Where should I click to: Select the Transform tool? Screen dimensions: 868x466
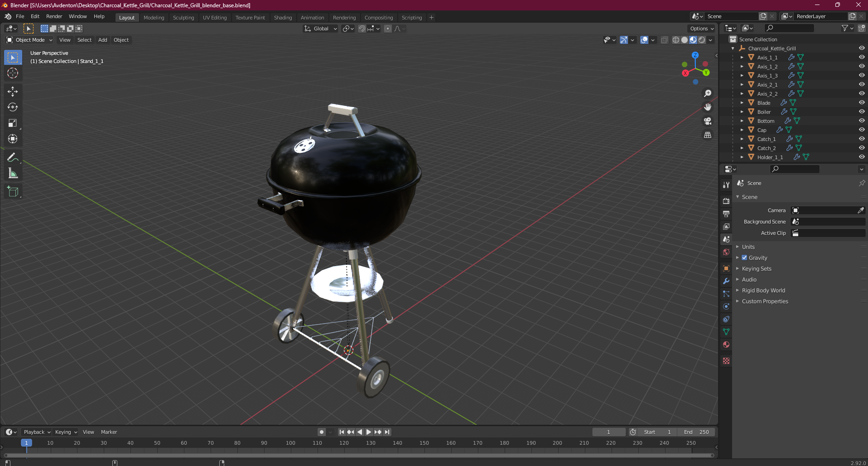pyautogui.click(x=13, y=139)
